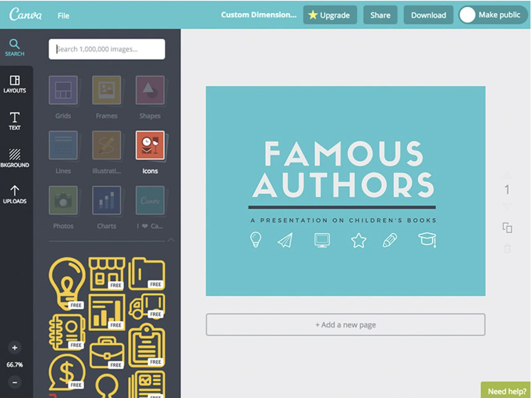Open the File menu

[63, 15]
